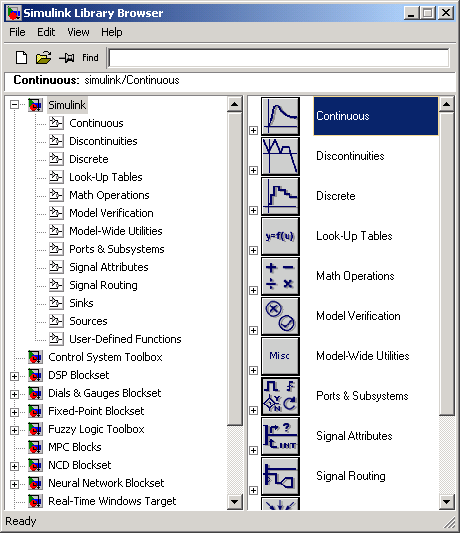The width and height of the screenshot is (460, 533).
Task: Click the Continuous library block icon in right pane
Action: pos(280,116)
